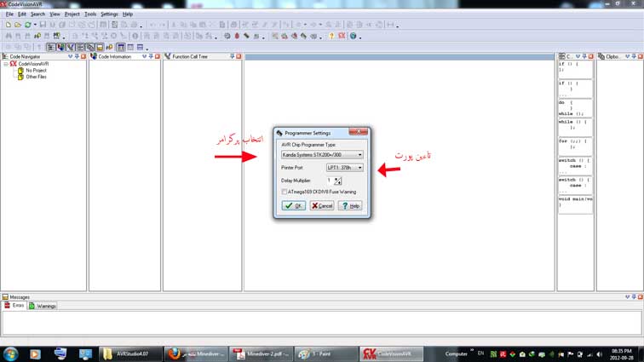Switch to the Errors tab
644x362 pixels.
coord(14,306)
